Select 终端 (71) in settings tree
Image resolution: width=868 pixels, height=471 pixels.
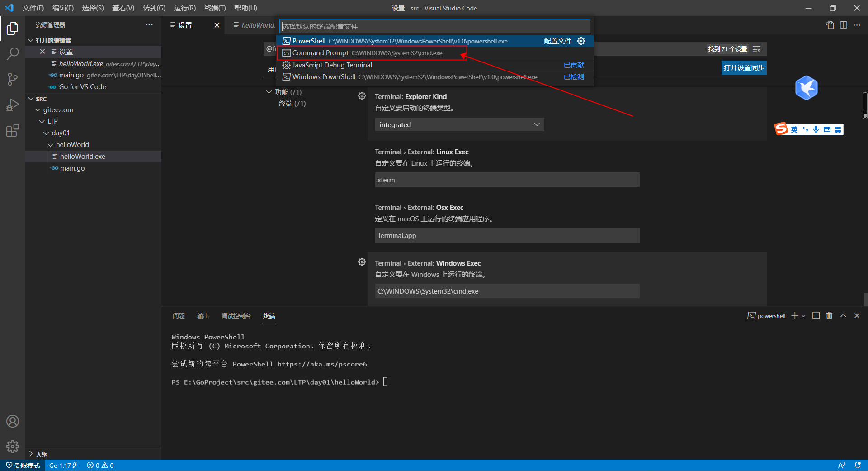(x=292, y=104)
